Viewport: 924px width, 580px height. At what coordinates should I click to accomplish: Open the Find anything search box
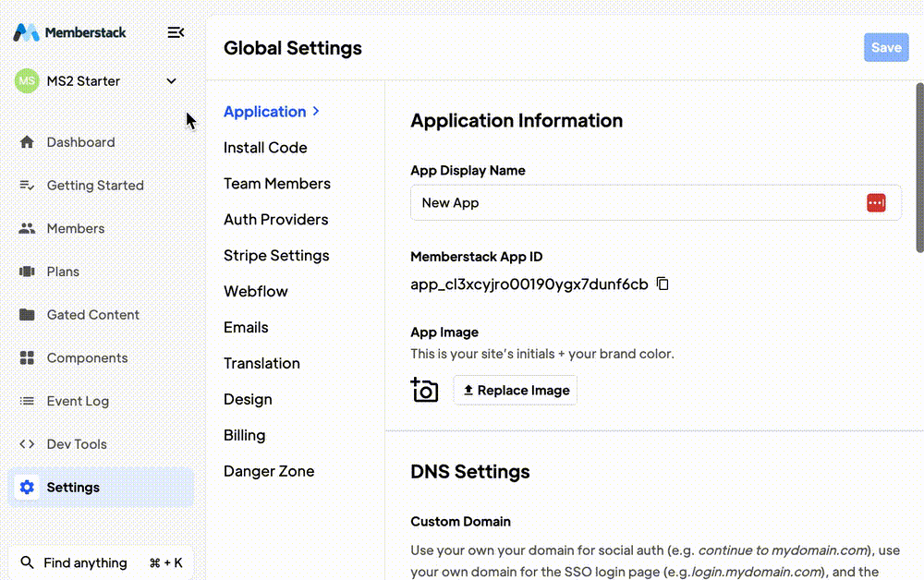click(101, 562)
